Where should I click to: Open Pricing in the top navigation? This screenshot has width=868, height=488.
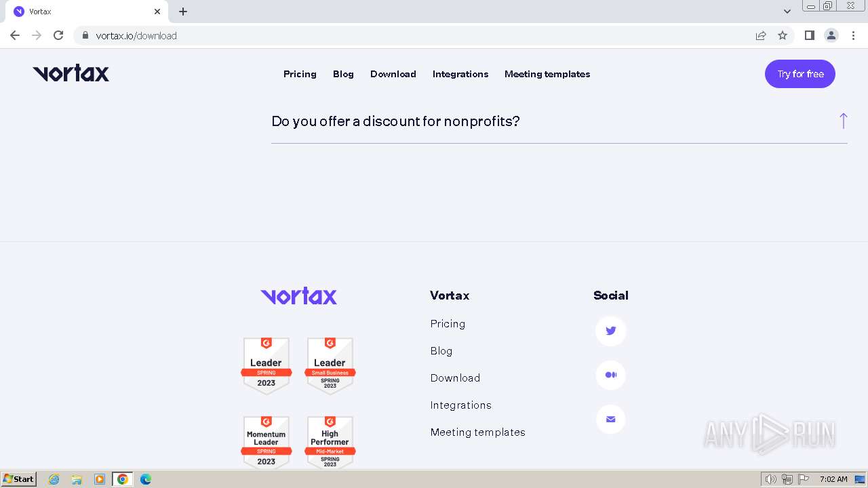click(x=300, y=74)
